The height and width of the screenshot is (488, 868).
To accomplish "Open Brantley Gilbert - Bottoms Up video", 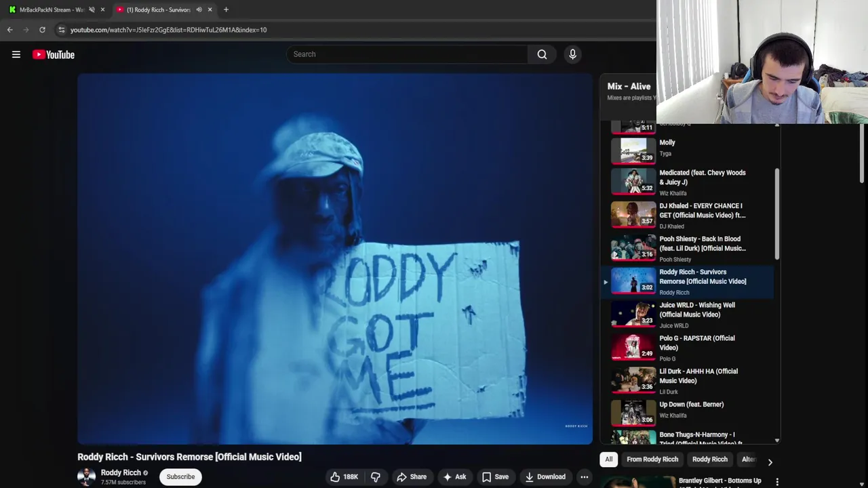I will (x=720, y=481).
